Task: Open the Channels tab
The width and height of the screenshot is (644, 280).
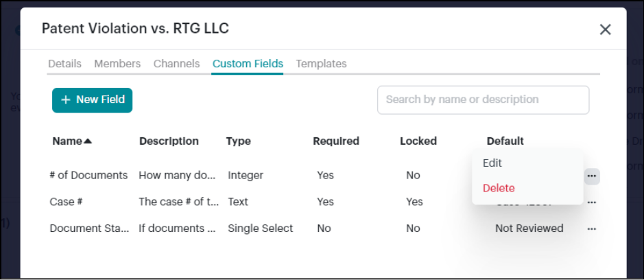Action: pos(176,64)
